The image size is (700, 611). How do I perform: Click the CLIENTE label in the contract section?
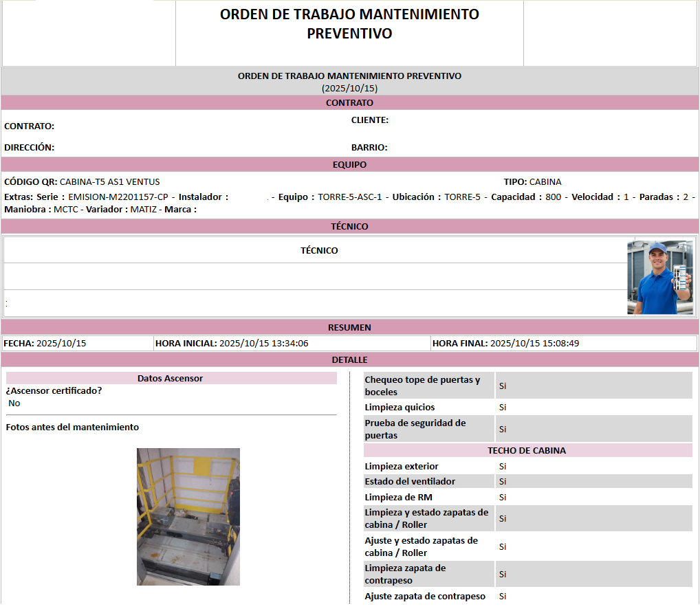369,120
